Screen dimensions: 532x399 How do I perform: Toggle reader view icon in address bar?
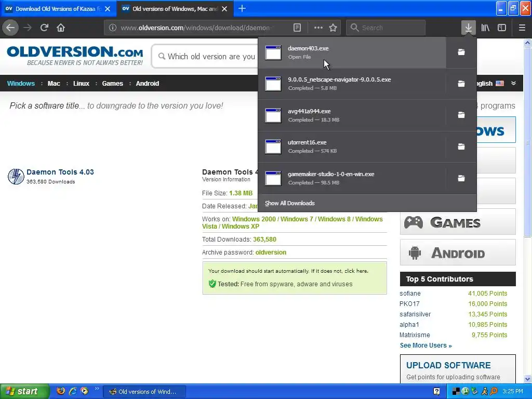click(297, 28)
